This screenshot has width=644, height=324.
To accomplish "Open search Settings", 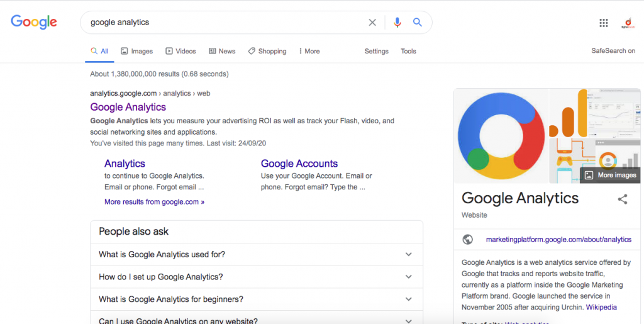I will pos(377,52).
